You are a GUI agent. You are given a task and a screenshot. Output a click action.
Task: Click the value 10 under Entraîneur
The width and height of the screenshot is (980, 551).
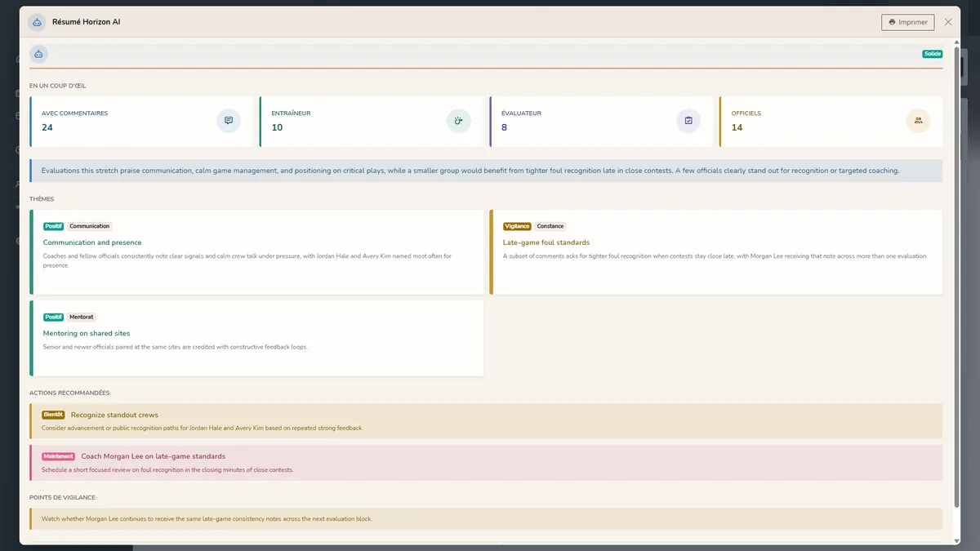(x=277, y=127)
